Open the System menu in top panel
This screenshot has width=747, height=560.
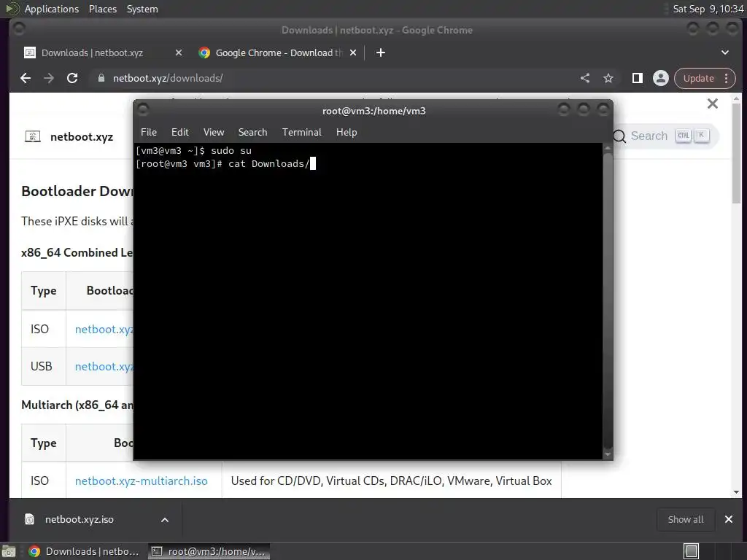[142, 9]
